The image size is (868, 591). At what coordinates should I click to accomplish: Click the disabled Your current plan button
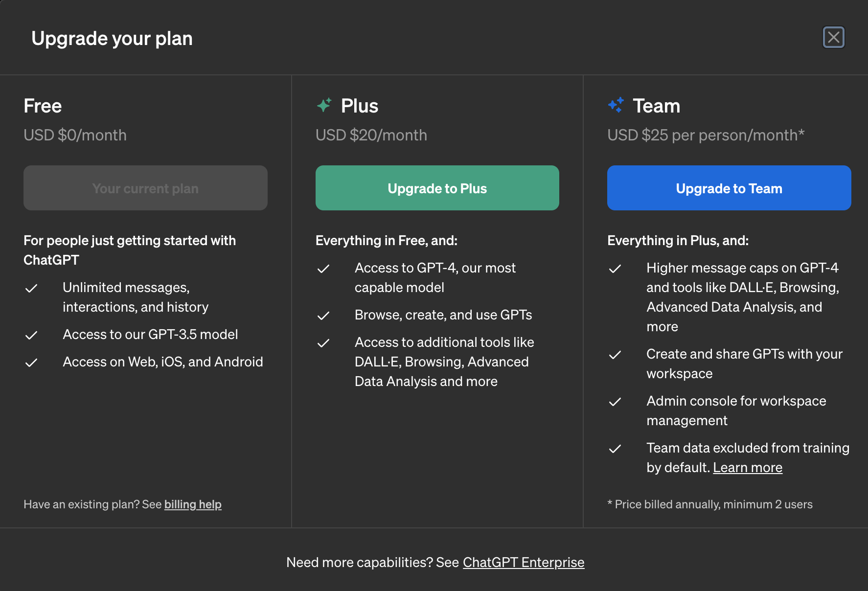point(145,188)
